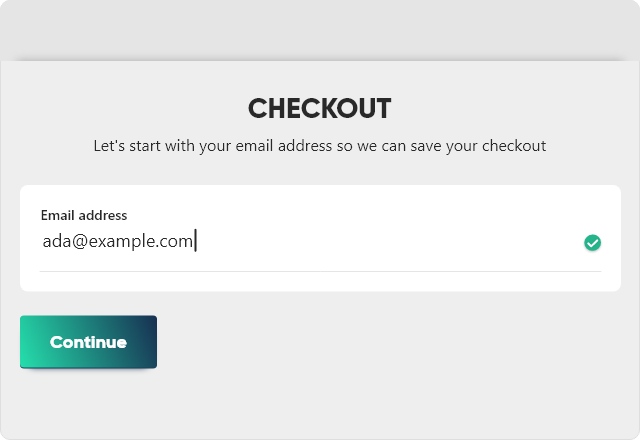Click the green validation checkmark icon
The image size is (640, 440).
pos(592,242)
